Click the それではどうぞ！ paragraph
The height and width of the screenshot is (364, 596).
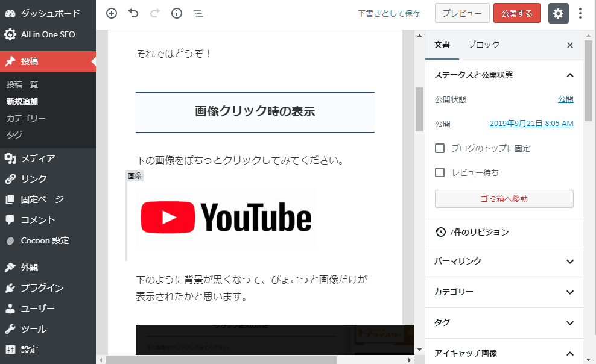(173, 54)
